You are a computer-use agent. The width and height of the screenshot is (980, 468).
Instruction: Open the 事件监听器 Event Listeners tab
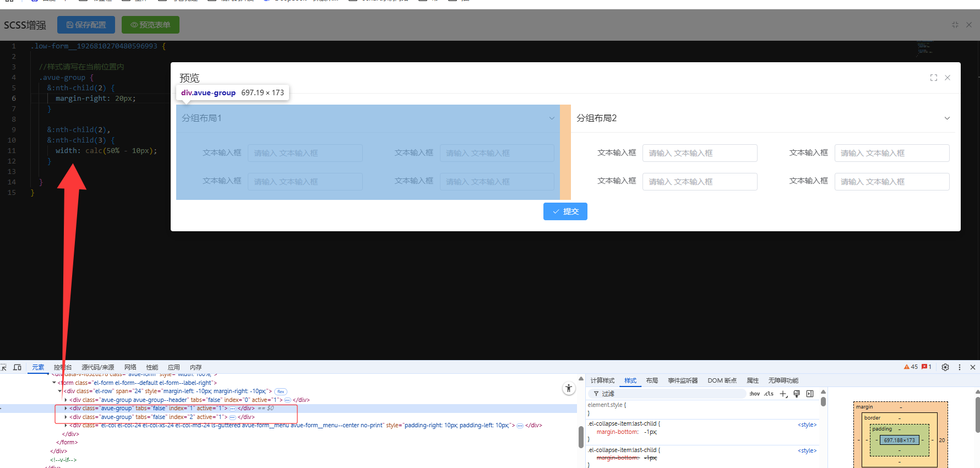pyautogui.click(x=683, y=380)
